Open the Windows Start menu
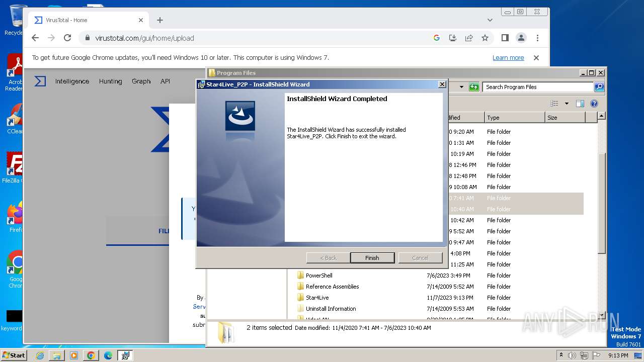 click(x=14, y=355)
